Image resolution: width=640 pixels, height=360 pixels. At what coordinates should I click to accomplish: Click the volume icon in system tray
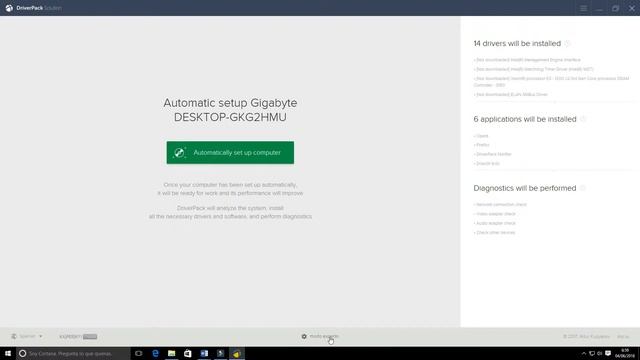[x=600, y=353]
